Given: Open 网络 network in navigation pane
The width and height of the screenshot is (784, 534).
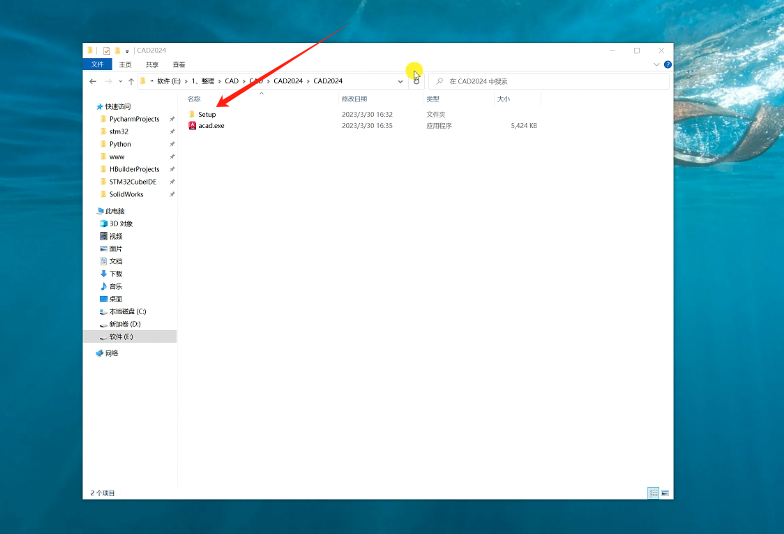Looking at the screenshot, I should point(111,353).
